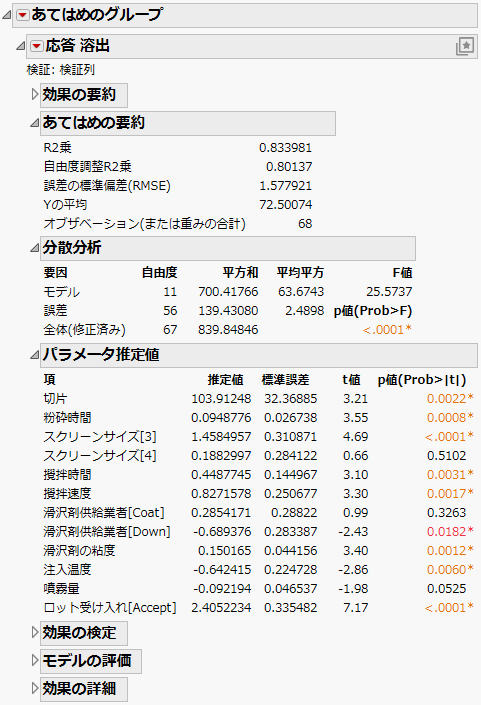Select the スクリーンサイズ[3] term
This screenshot has height=705, width=481.
coord(100,437)
